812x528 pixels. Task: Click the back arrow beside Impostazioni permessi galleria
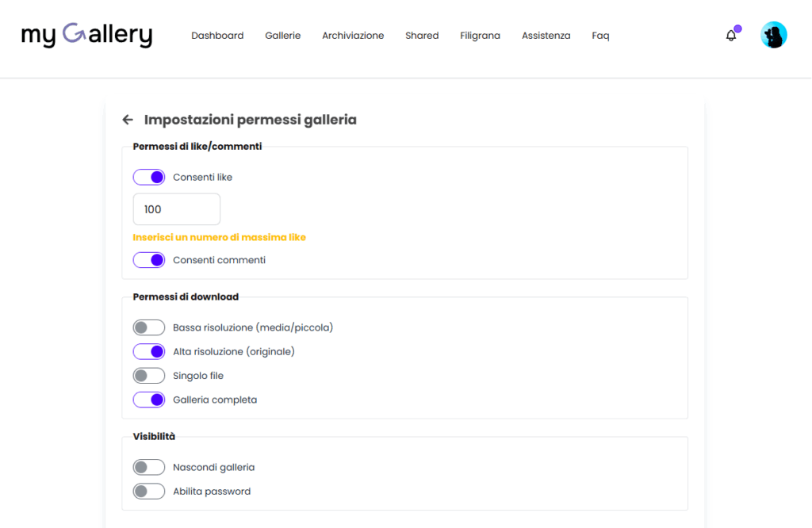[128, 120]
